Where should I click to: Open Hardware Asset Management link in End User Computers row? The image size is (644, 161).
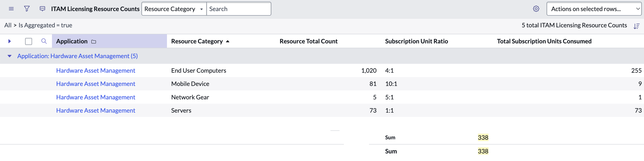95,71
